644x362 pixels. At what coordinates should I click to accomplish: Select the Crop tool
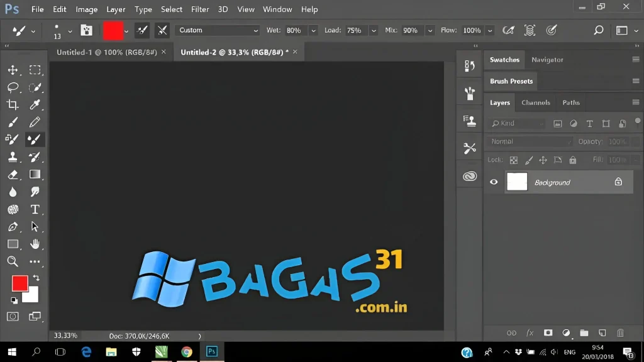(x=13, y=105)
